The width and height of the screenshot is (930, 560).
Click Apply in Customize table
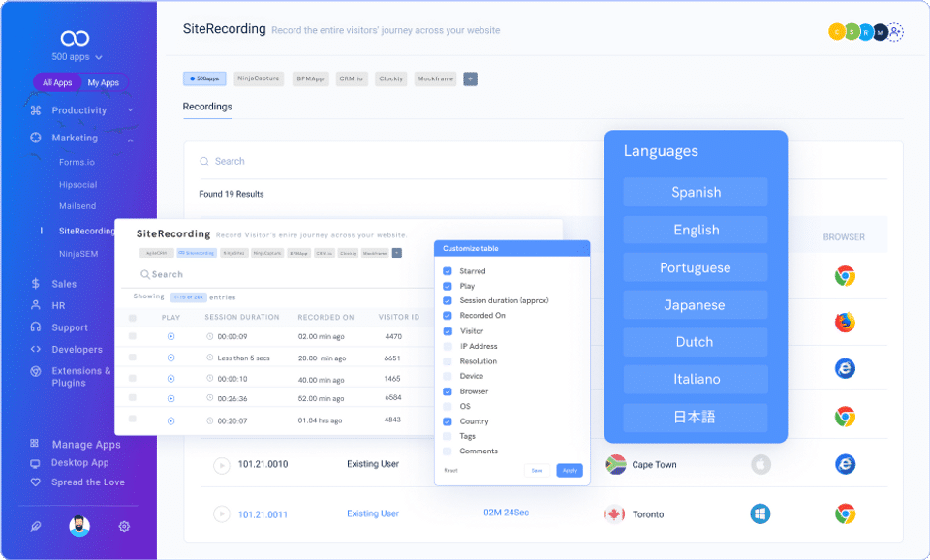point(570,471)
